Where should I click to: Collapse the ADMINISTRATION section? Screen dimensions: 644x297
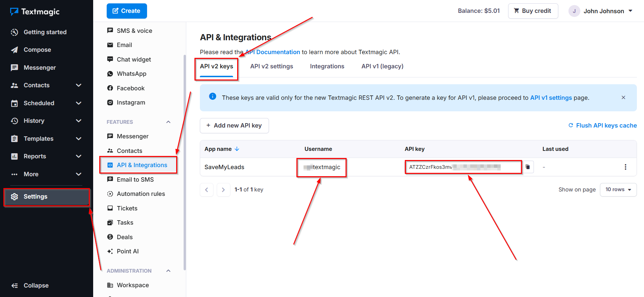pyautogui.click(x=168, y=271)
